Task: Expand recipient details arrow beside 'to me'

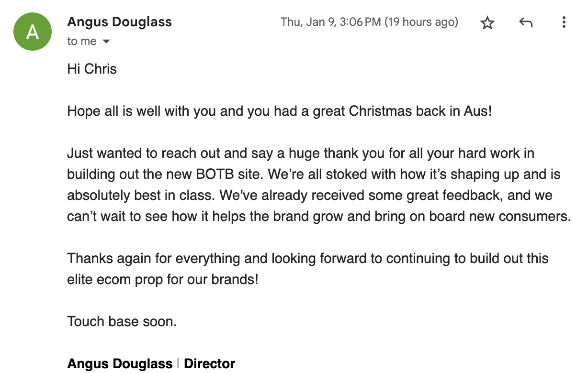Action: click(106, 42)
